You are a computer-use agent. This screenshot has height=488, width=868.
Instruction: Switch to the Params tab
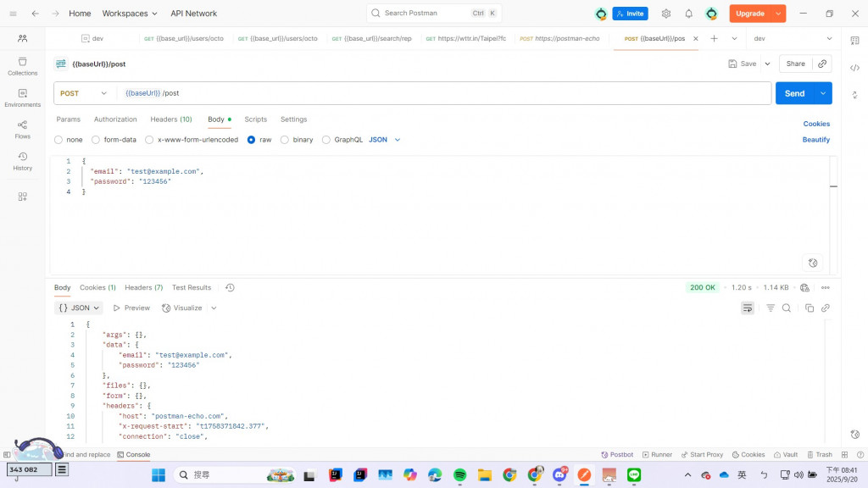click(x=68, y=119)
